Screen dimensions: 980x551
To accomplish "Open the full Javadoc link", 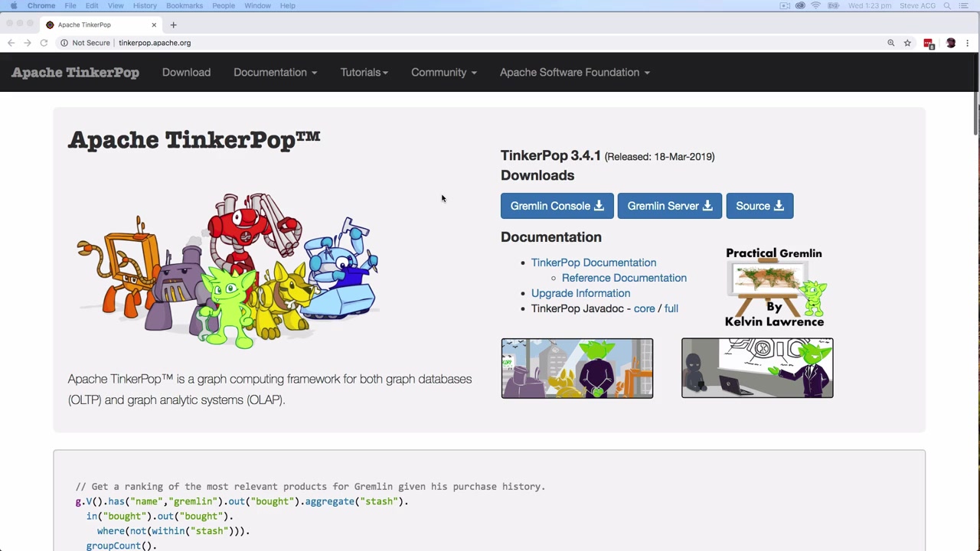I will [x=671, y=308].
